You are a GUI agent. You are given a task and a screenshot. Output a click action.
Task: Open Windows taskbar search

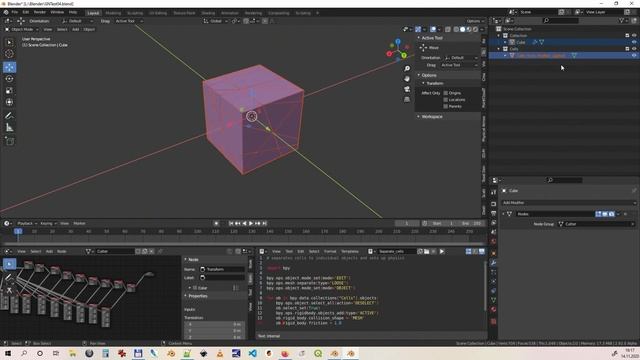point(24,353)
